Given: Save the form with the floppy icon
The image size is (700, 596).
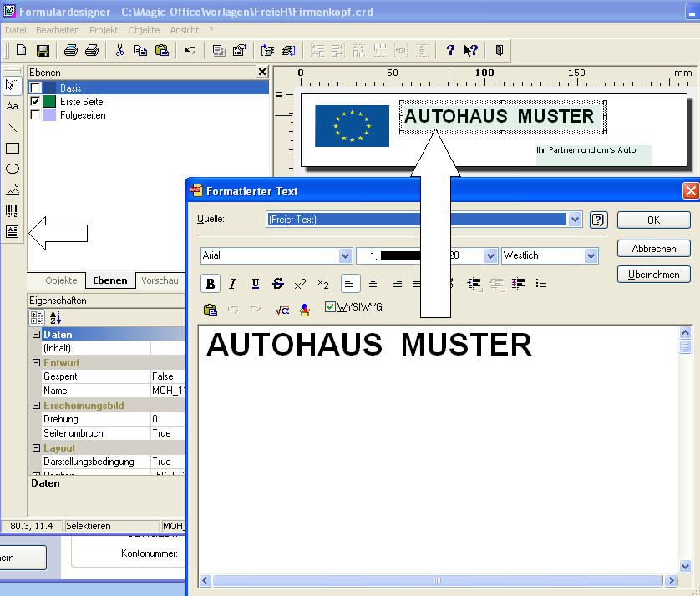Looking at the screenshot, I should pos(43,50).
